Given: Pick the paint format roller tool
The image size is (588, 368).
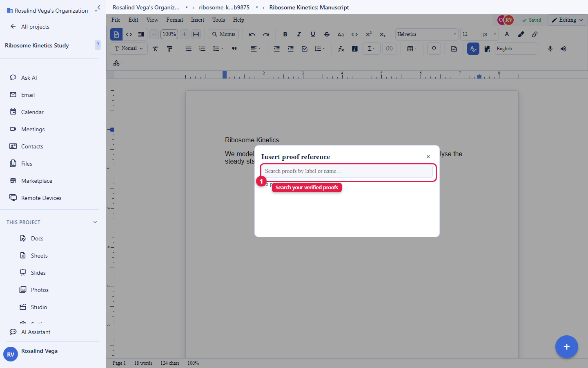Looking at the screenshot, I should 169,49.
